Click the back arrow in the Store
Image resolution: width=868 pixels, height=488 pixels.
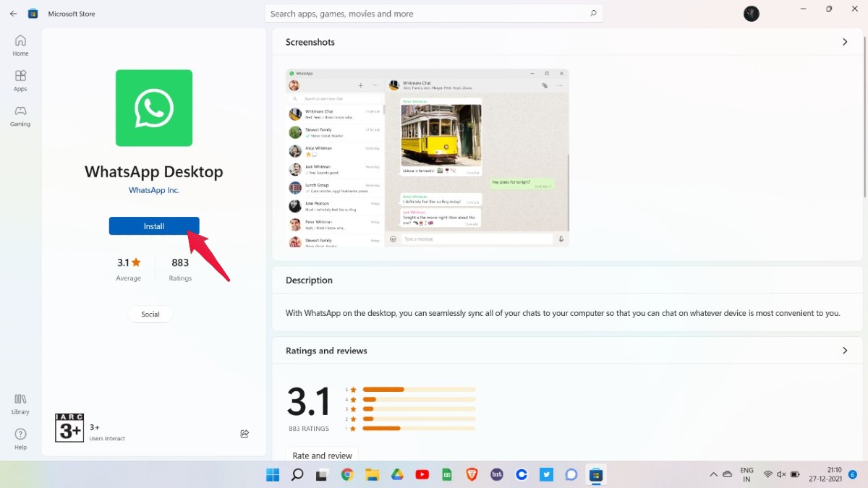click(13, 13)
